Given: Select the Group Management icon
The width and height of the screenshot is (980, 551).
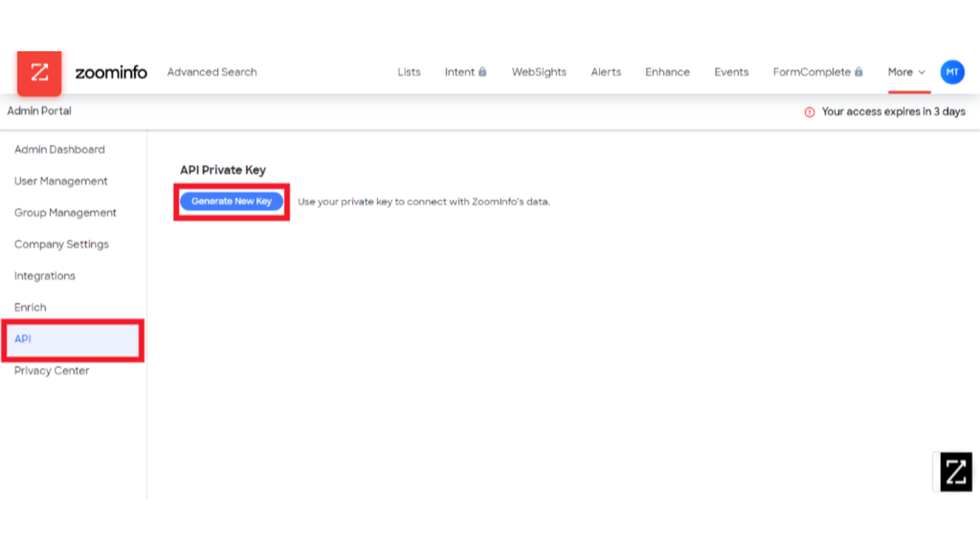Looking at the screenshot, I should pos(65,213).
